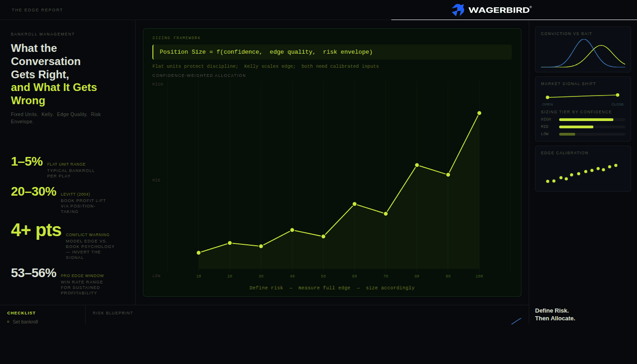
Task: Click the 4+ pts conflict warning stat
Action: click(x=36, y=230)
